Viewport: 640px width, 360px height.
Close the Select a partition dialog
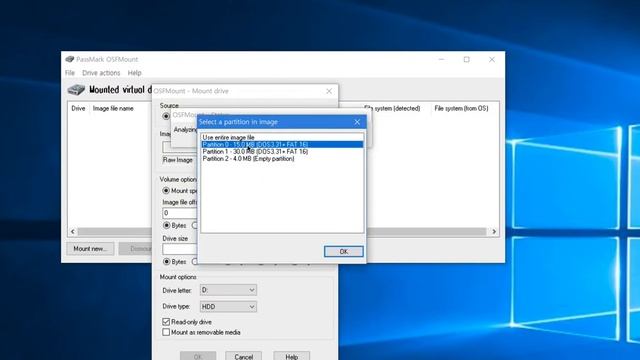point(357,122)
